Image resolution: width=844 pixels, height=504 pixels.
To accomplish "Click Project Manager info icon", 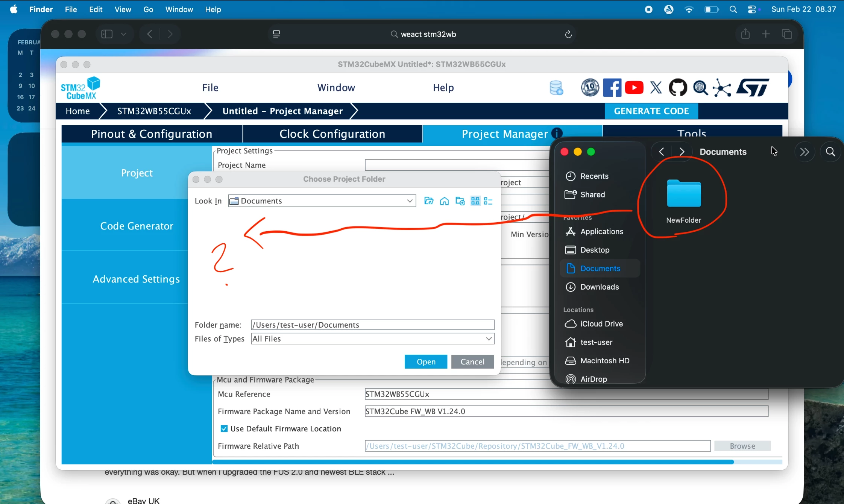I will [557, 133].
